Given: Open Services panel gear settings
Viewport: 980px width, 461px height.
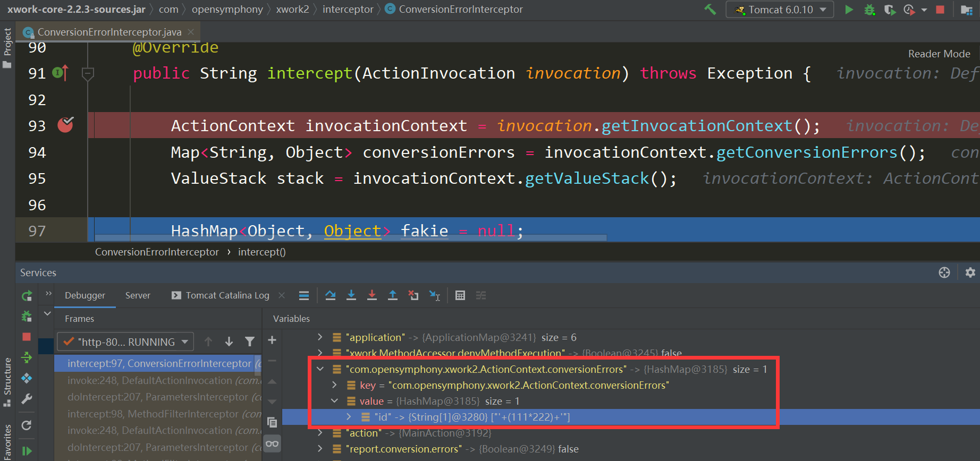Looking at the screenshot, I should [x=970, y=272].
